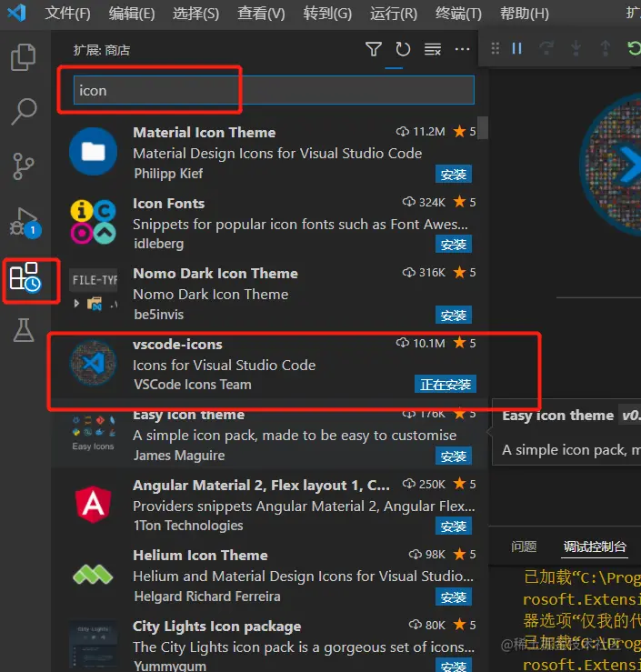Open the Source Control view
The image size is (641, 672).
click(23, 166)
